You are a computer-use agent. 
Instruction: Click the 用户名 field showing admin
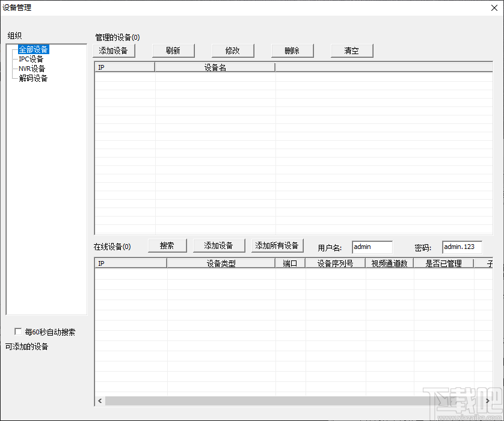point(372,247)
